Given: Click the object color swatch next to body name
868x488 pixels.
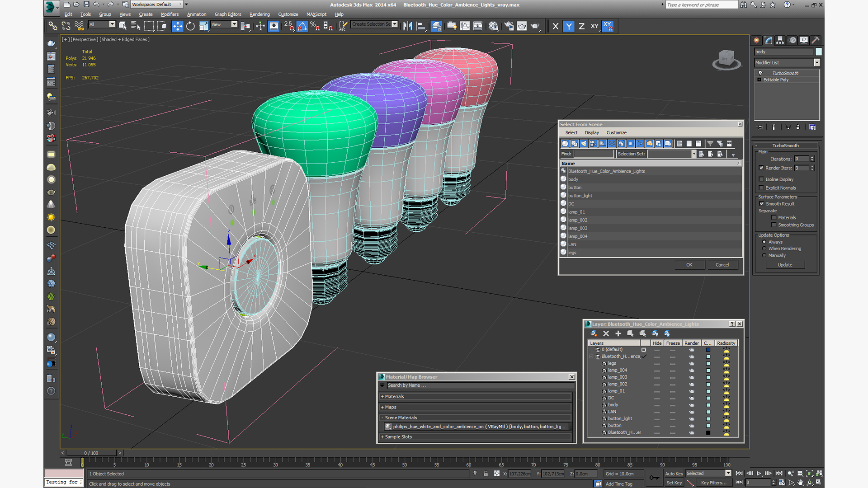Looking at the screenshot, I should pyautogui.click(x=819, y=52).
